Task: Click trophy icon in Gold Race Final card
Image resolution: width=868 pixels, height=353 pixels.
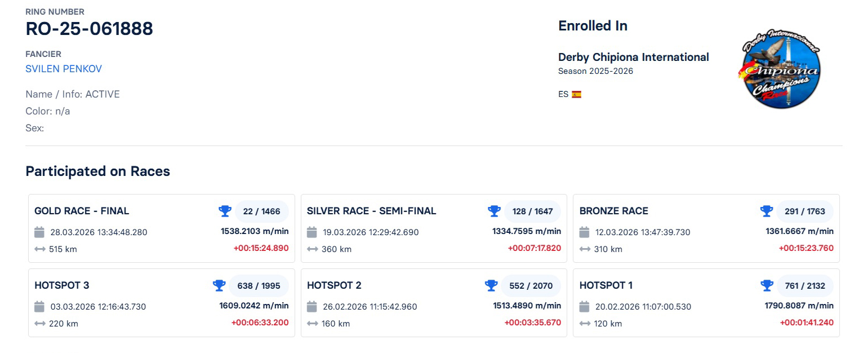Action: tap(225, 211)
